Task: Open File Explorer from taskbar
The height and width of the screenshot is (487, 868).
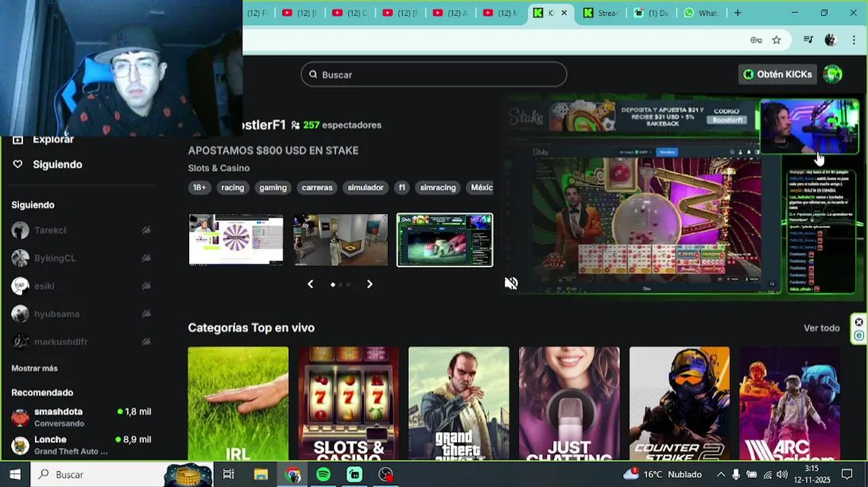Action: click(x=261, y=474)
